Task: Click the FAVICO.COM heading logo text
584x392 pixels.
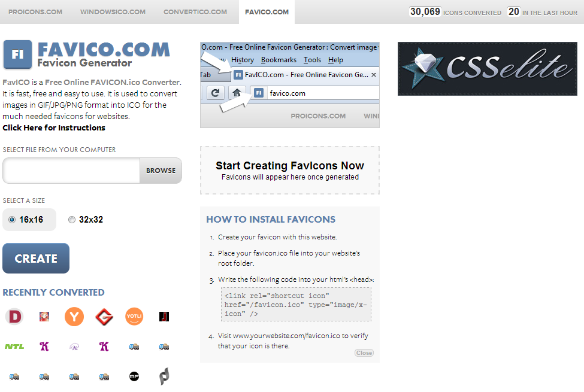Action: [x=104, y=50]
